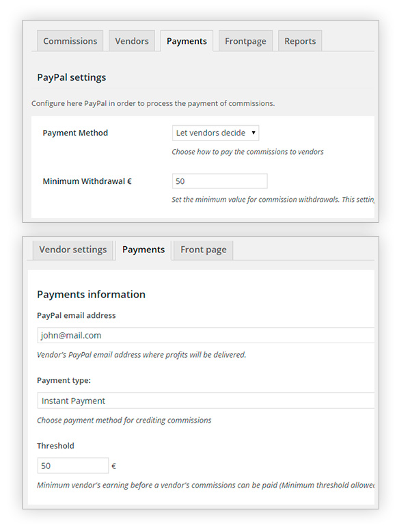Click the Threshold value input box

[x=73, y=466]
